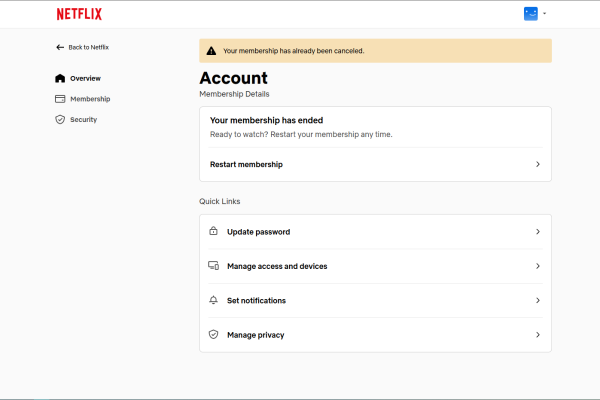The height and width of the screenshot is (400, 600).
Task: Restart membership
Action: click(x=375, y=165)
